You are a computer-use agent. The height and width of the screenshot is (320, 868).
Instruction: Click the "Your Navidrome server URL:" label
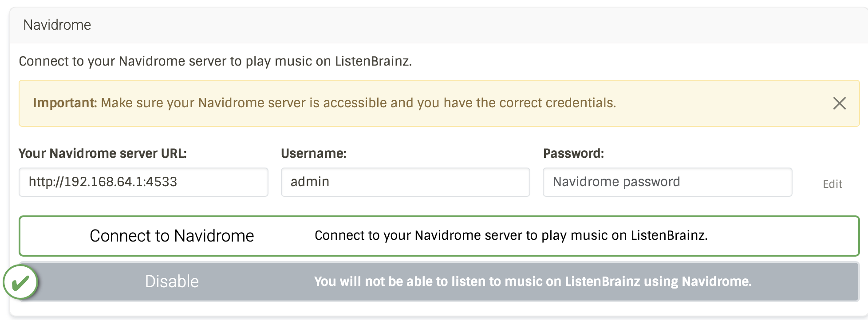[x=103, y=153]
